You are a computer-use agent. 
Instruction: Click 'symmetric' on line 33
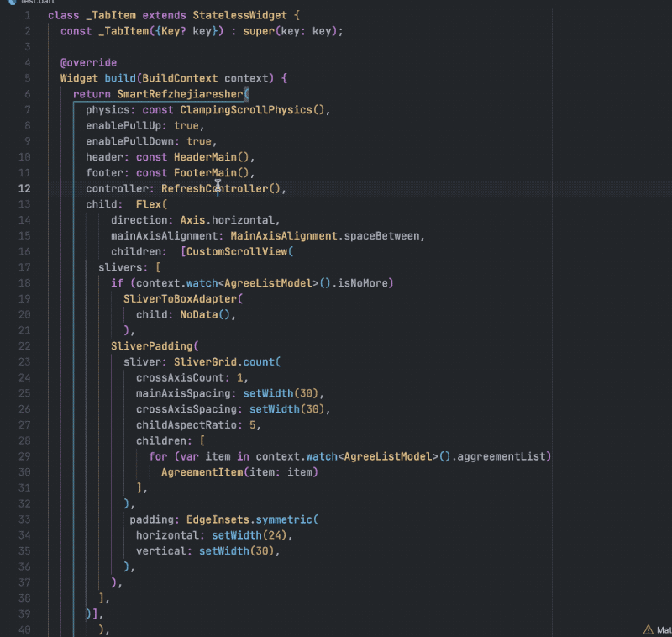click(x=284, y=519)
